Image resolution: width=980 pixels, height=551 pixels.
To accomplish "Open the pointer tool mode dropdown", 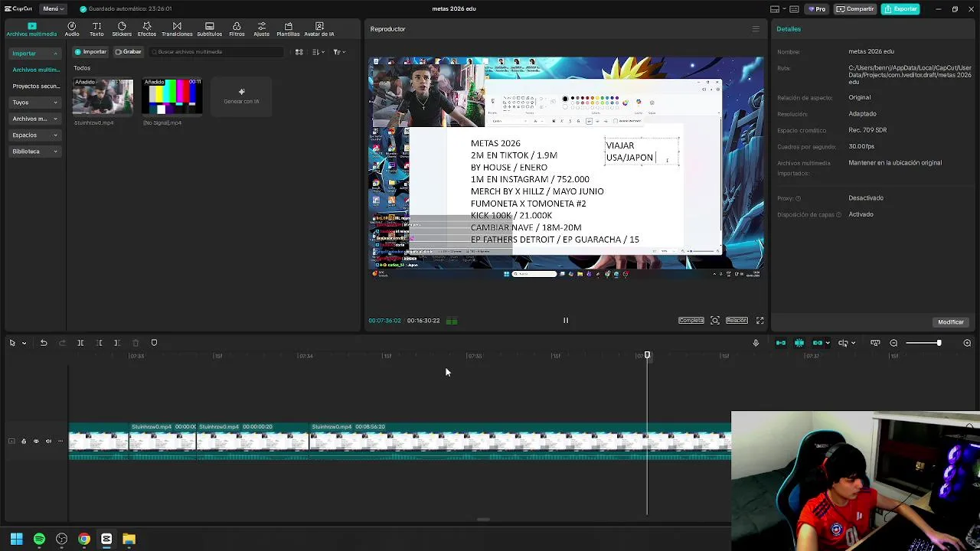I will click(24, 343).
